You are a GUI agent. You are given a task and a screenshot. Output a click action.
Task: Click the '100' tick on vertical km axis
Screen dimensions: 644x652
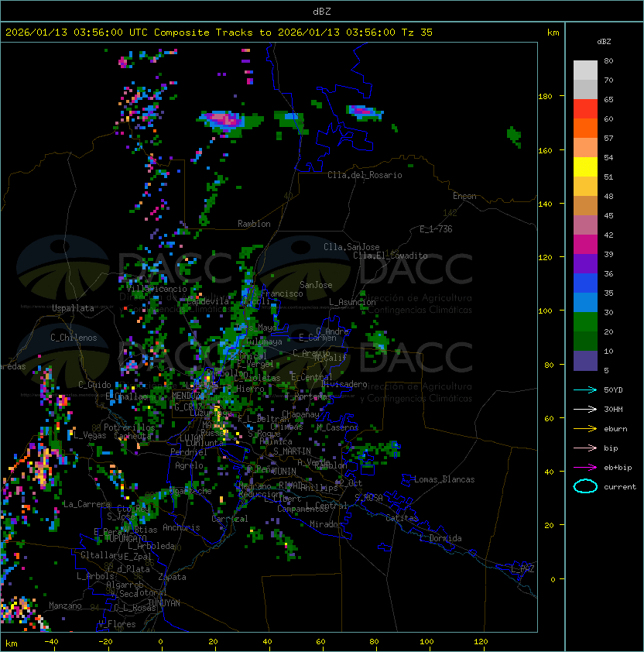tap(545, 311)
